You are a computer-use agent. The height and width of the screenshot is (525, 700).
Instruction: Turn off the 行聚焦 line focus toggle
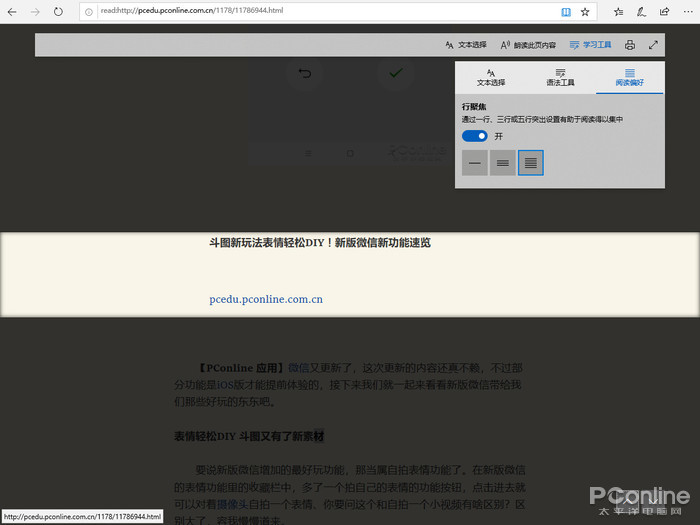(x=475, y=136)
